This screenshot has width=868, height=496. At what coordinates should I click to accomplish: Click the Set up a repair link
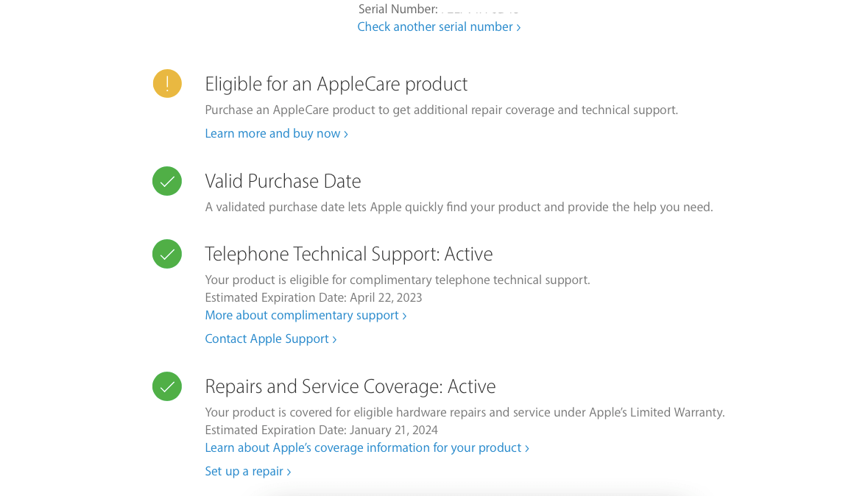(247, 471)
